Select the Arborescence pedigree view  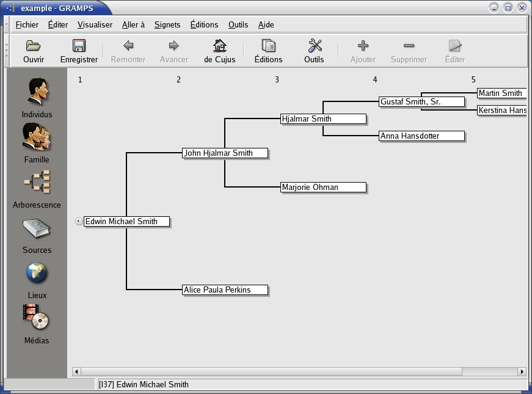[37, 183]
